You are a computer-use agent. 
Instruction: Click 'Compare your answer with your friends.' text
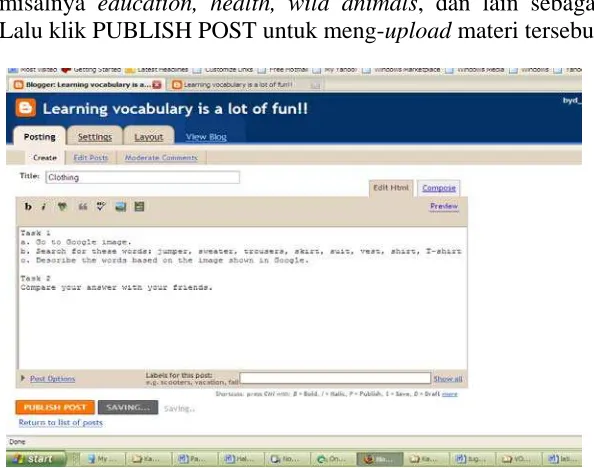pos(117,287)
